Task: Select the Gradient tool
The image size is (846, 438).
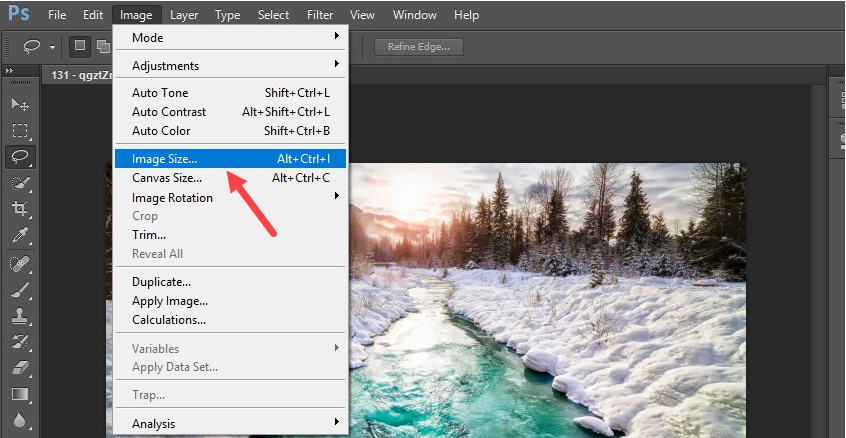Action: pyautogui.click(x=19, y=393)
